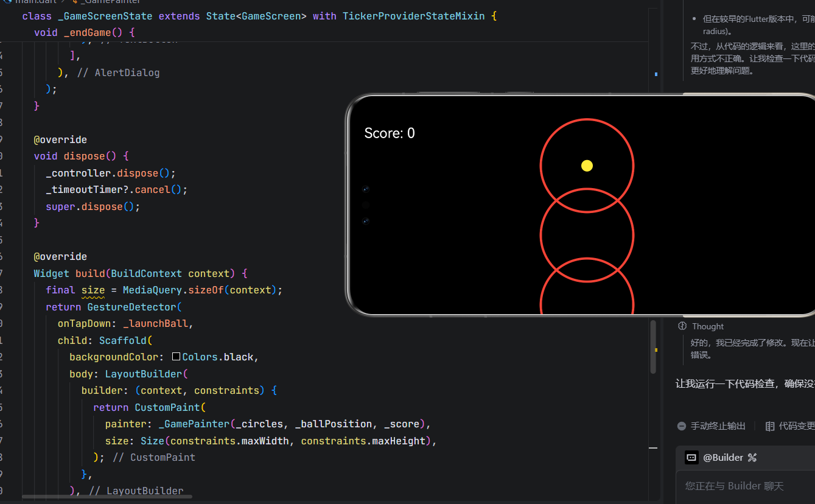Select the @Builder agent label
Viewport: 815px width, 504px height.
coord(724,458)
